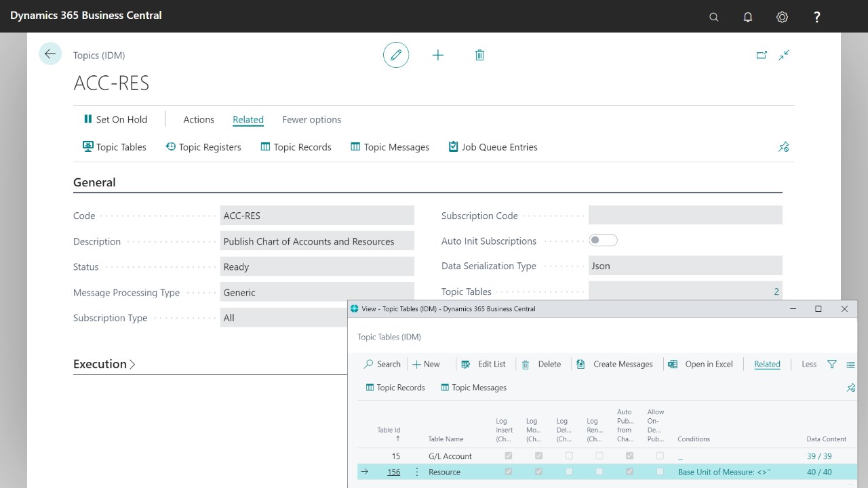
Task: Maximize the Topic Tables window
Action: pyautogui.click(x=818, y=309)
